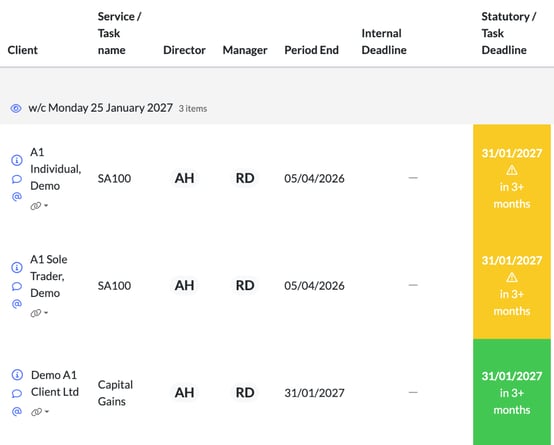Screen dimensions: 554x445
Task: Click SA100 service in A1 Individual row
Action: tap(114, 178)
